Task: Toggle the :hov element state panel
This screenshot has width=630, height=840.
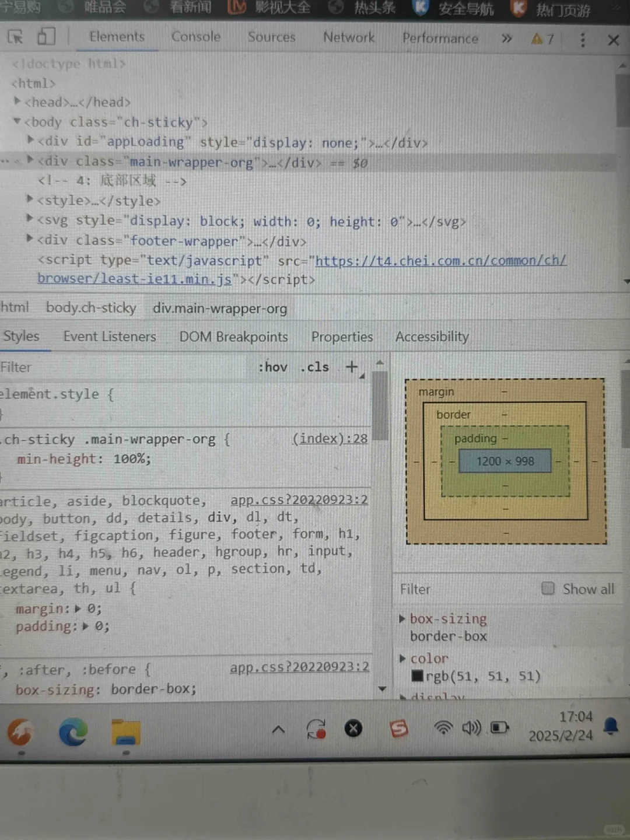Action: (x=273, y=367)
